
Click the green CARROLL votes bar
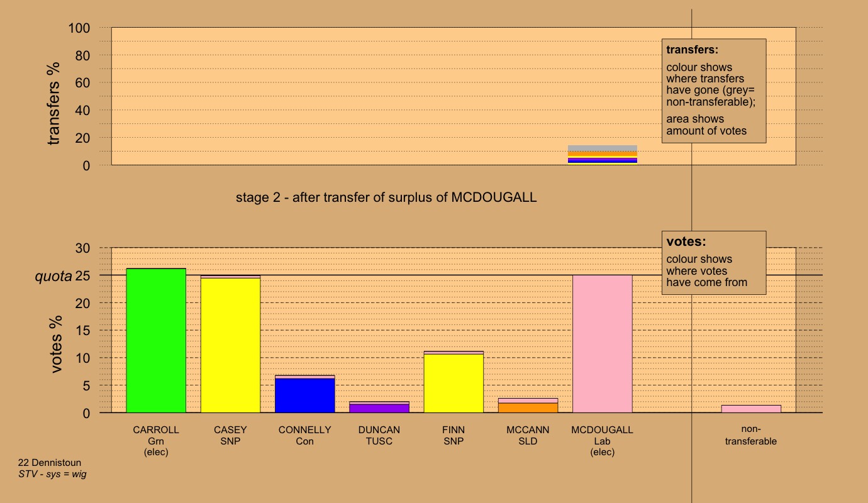tap(156, 341)
